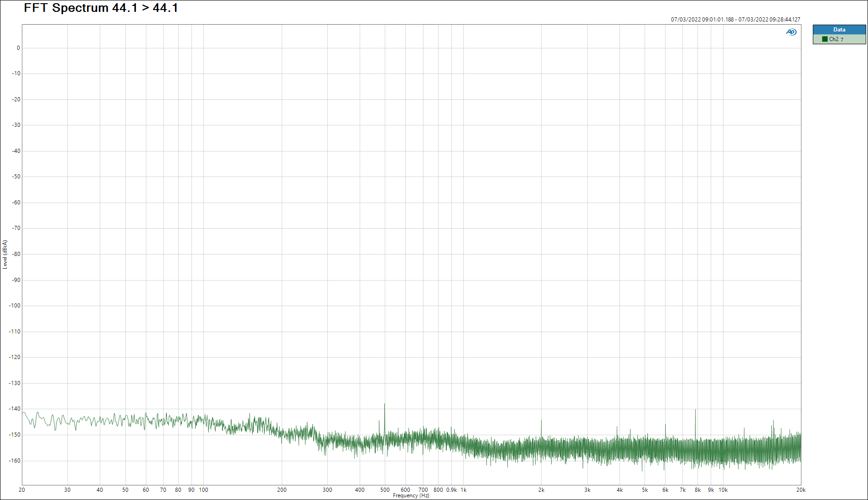The height and width of the screenshot is (500, 868).
Task: Click the measurement timestamp range text
Action: 735,20
